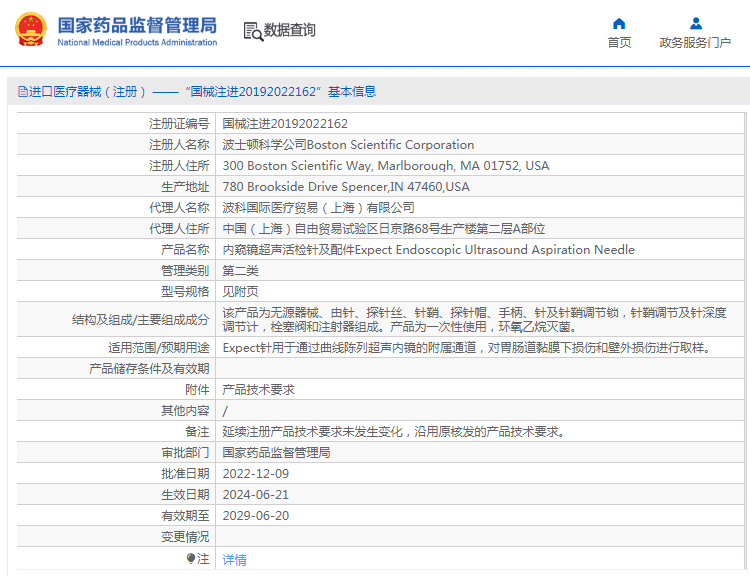Click the 备注 remark about 延续注册
The image size is (750, 576).
tap(395, 432)
